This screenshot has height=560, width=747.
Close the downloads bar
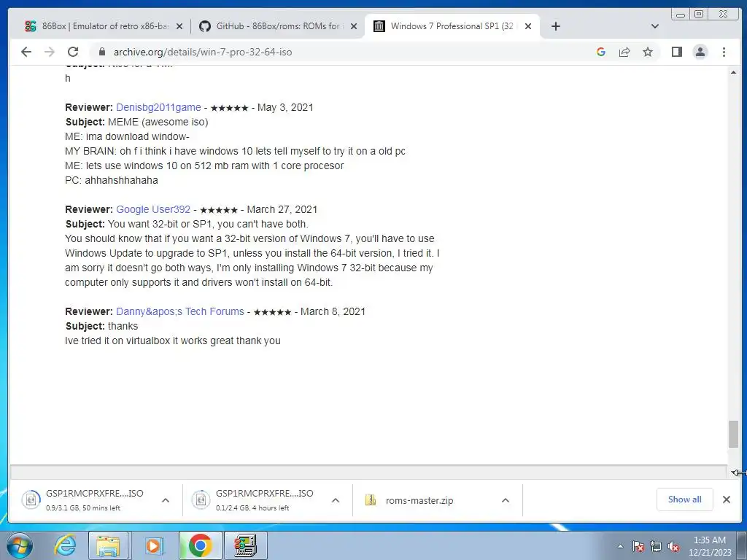tap(727, 499)
